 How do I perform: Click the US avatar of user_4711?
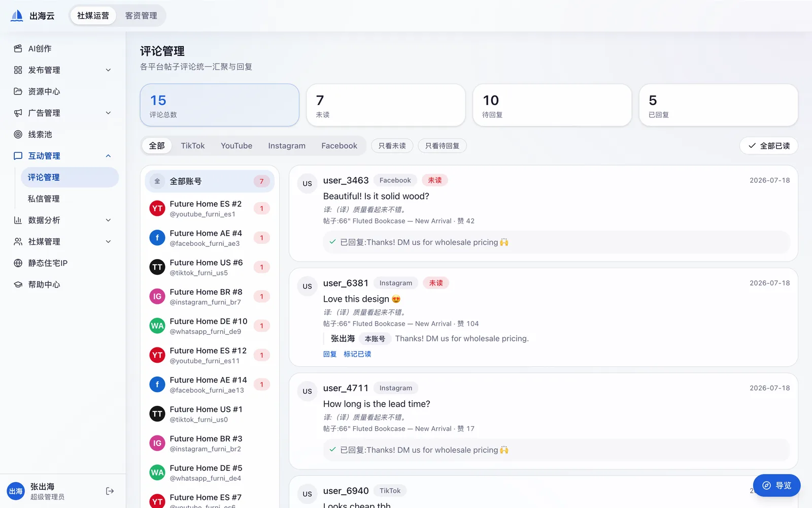click(x=307, y=391)
